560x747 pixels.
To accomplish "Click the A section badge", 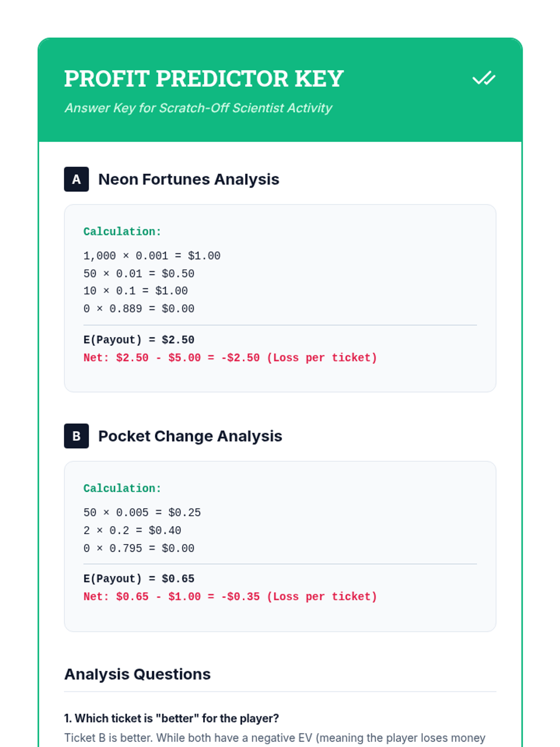I will 77,179.
